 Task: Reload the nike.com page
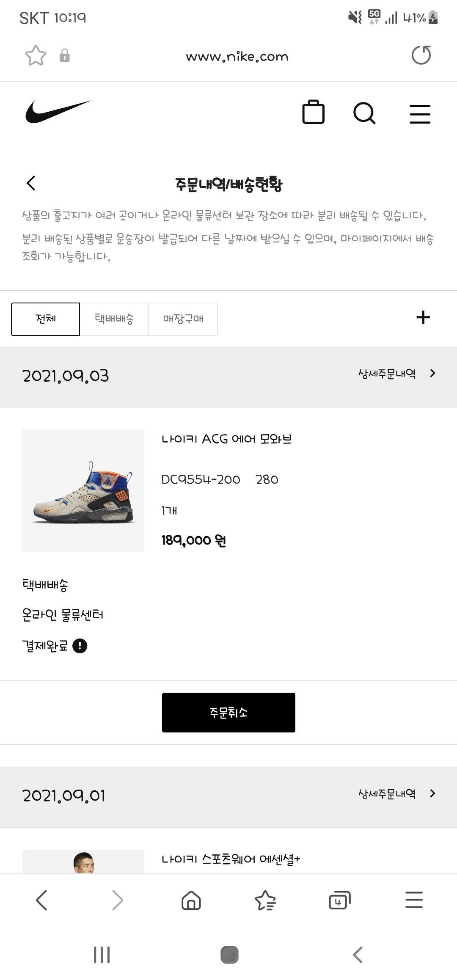click(421, 55)
